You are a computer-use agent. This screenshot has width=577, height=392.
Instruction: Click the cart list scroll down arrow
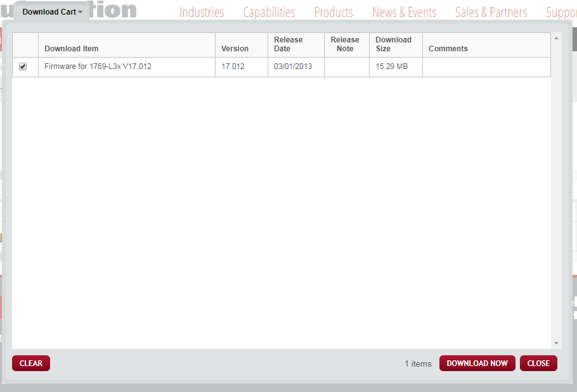pos(556,343)
